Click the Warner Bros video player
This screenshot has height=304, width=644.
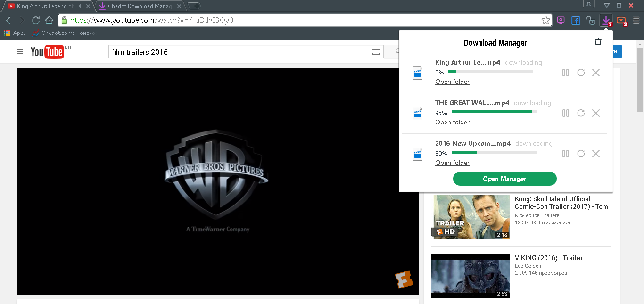218,181
